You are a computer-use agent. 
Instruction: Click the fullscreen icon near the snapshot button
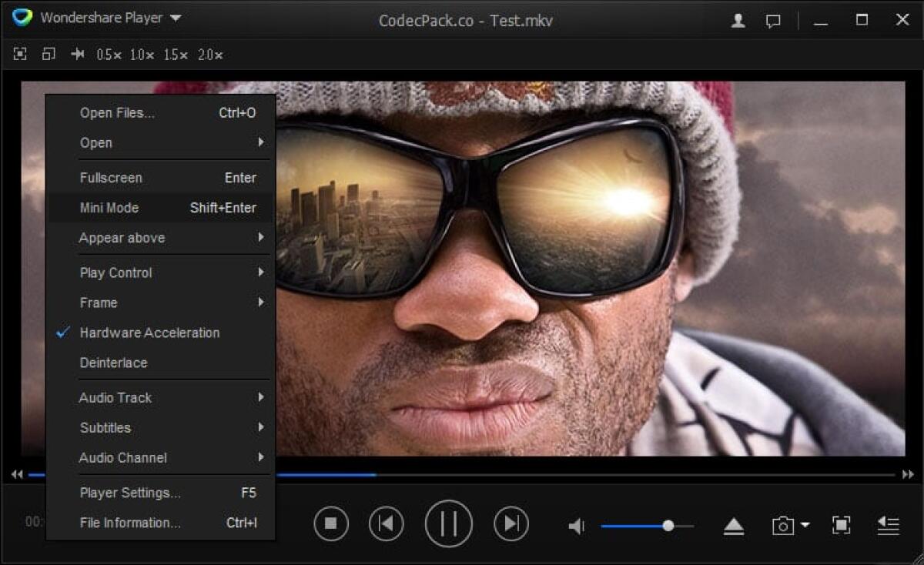(839, 524)
